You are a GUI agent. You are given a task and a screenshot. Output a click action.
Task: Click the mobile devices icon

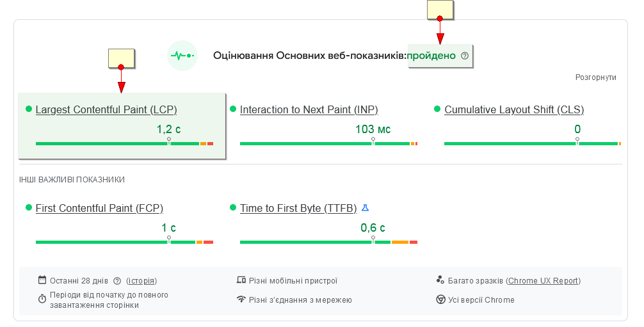[241, 280]
